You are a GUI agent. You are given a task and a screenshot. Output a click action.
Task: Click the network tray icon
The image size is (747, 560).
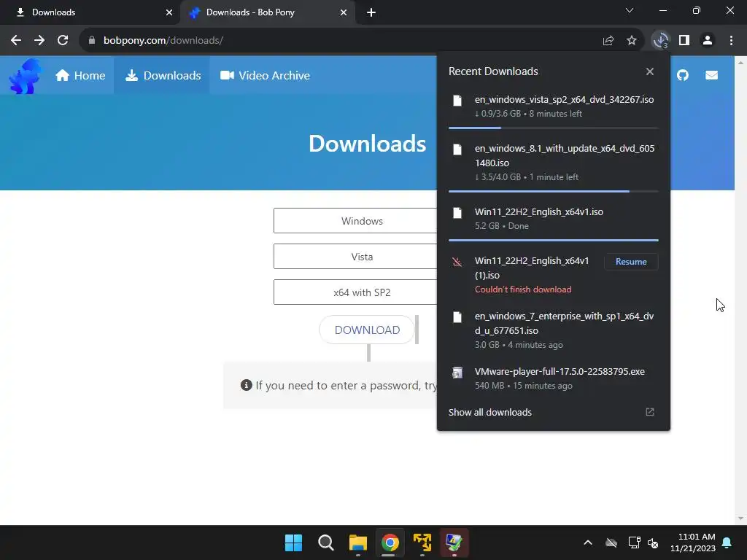click(634, 542)
